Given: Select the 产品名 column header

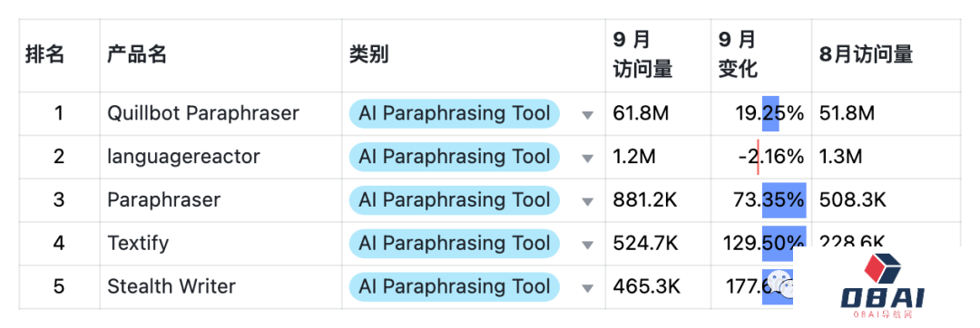Looking at the screenshot, I should [x=220, y=55].
